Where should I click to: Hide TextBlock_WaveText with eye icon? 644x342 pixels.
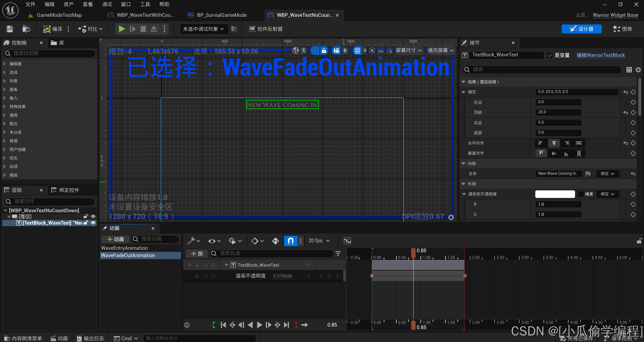(x=93, y=223)
